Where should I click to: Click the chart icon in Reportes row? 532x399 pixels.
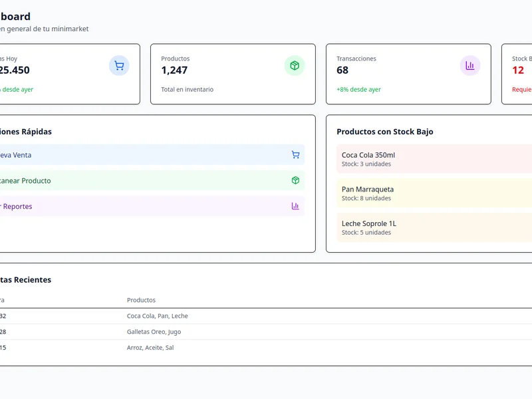click(x=295, y=206)
